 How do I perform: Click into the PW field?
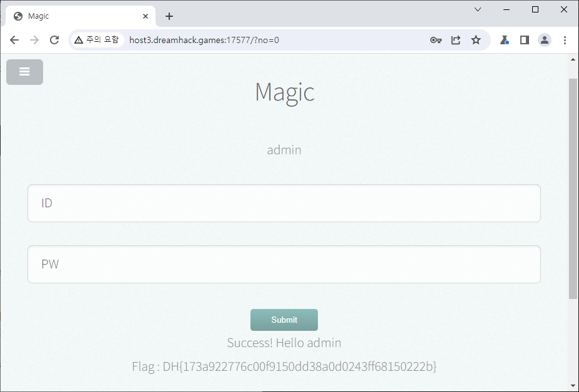tap(284, 264)
